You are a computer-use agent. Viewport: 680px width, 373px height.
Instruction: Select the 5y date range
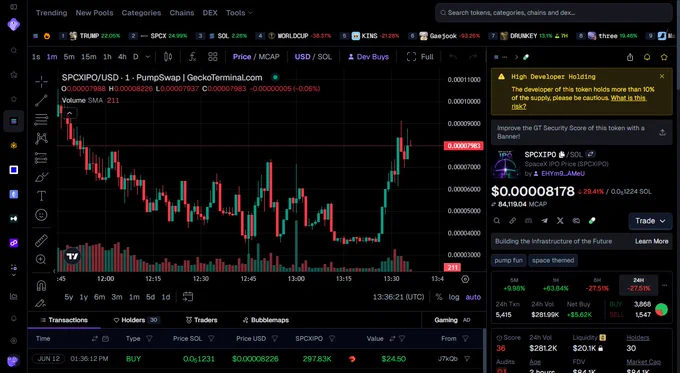coord(69,297)
